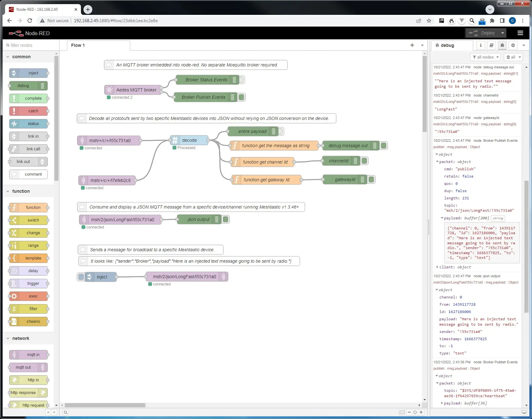The height and width of the screenshot is (419, 532).
Task: Zoom in the canvas with plus icon
Action: coord(421,412)
